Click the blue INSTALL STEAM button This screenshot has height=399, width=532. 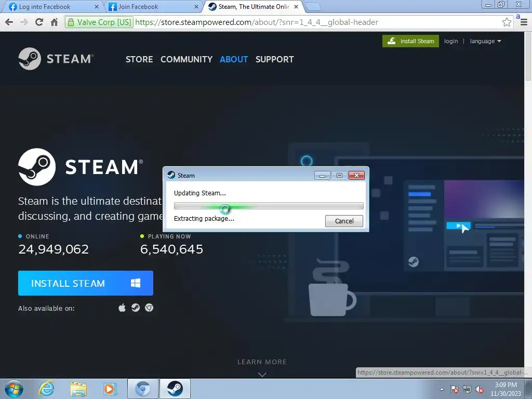[86, 283]
